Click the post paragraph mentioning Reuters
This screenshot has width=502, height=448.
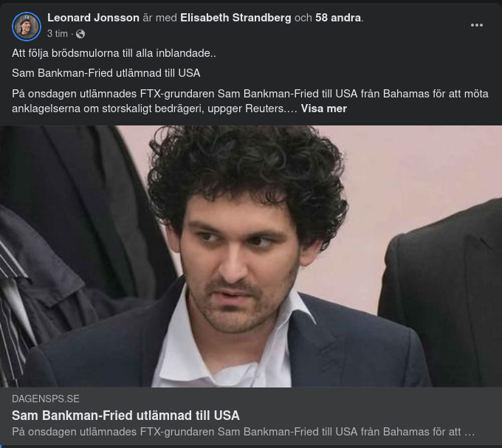[x=250, y=101]
